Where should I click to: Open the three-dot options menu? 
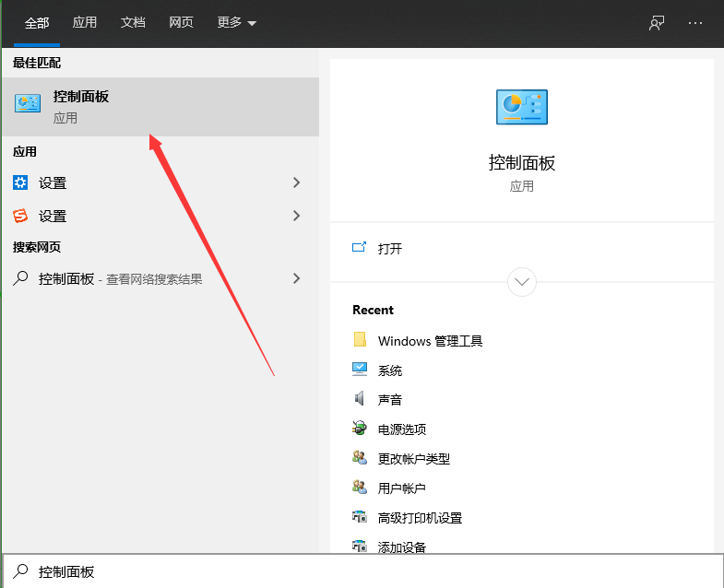click(x=694, y=23)
